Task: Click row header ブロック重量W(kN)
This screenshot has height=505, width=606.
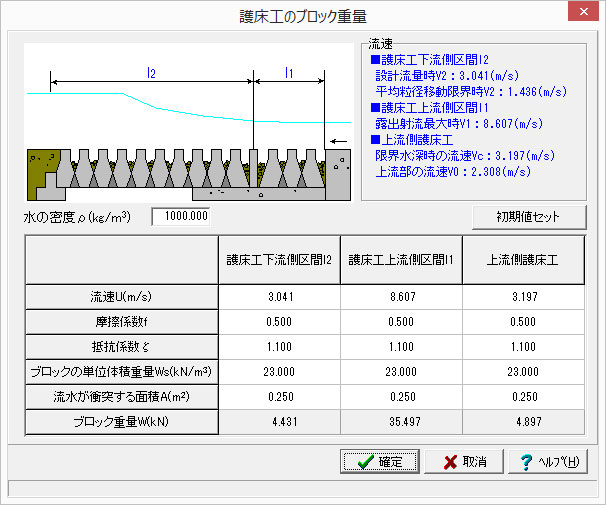Action: tap(122, 422)
